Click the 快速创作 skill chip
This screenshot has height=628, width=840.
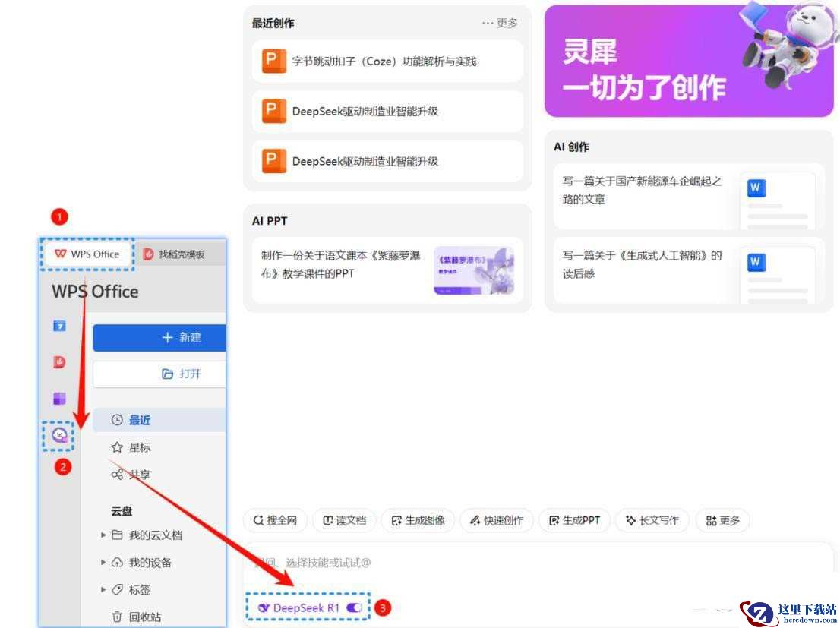click(497, 520)
